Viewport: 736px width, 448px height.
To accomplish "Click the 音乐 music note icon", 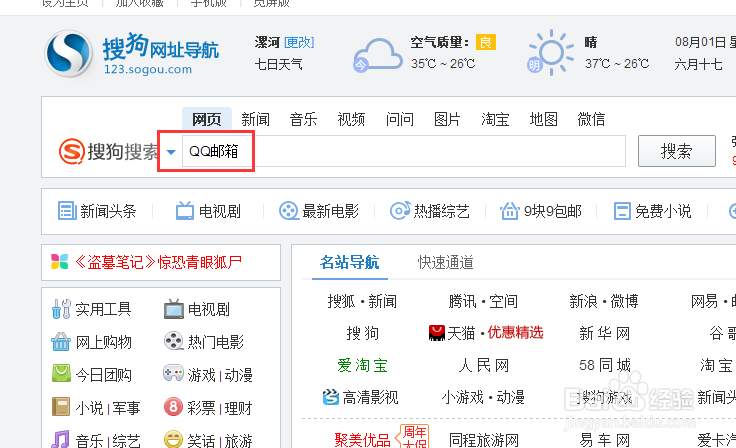I will click(61, 440).
